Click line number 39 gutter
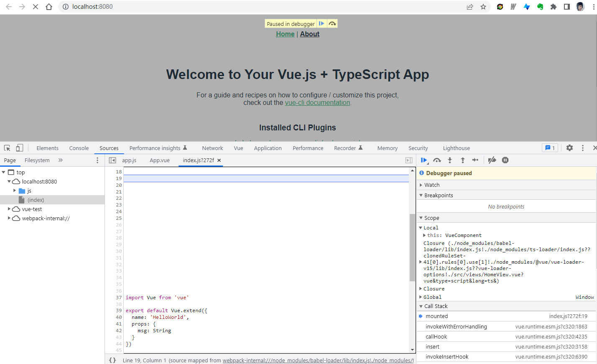Viewport: 597px width, 364px height. pos(119,311)
